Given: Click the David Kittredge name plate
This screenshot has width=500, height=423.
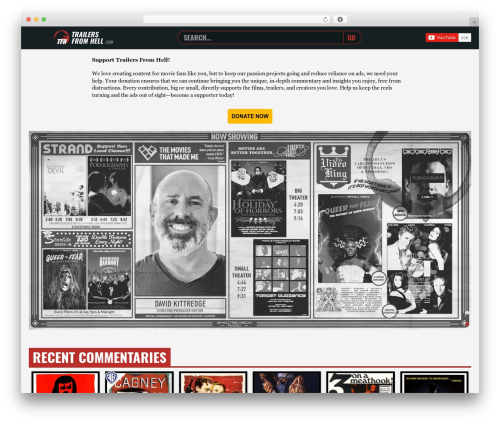Looking at the screenshot, I should (x=180, y=307).
